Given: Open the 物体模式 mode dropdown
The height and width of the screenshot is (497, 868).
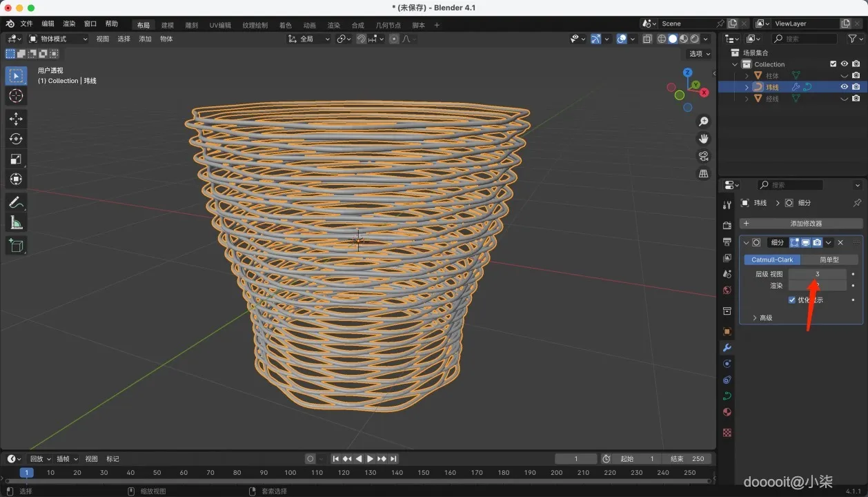Looking at the screenshot, I should click(x=58, y=39).
